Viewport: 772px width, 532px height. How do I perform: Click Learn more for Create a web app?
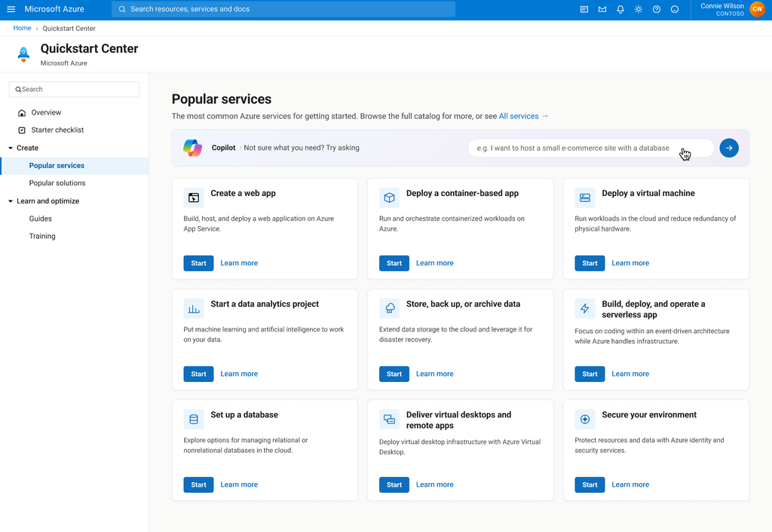click(x=239, y=263)
